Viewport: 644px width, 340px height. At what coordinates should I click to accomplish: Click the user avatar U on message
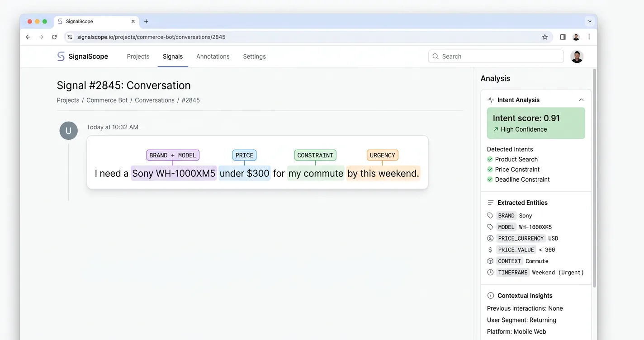coord(69,131)
